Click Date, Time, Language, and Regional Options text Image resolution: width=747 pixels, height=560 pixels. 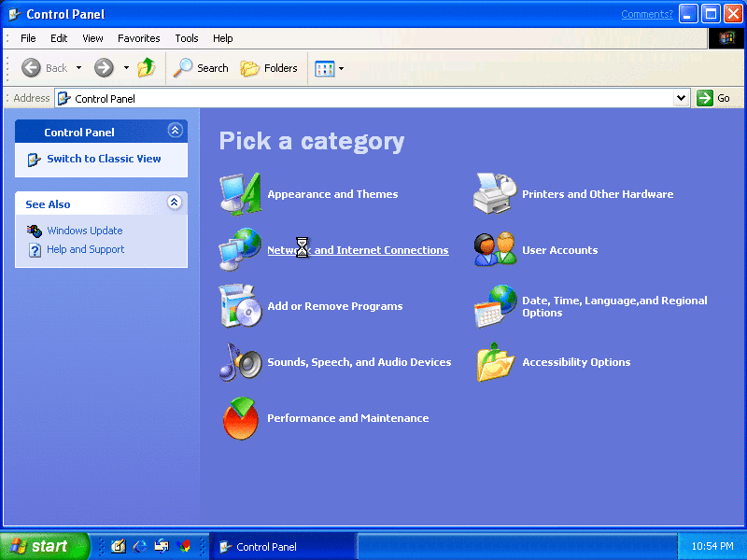click(x=614, y=306)
